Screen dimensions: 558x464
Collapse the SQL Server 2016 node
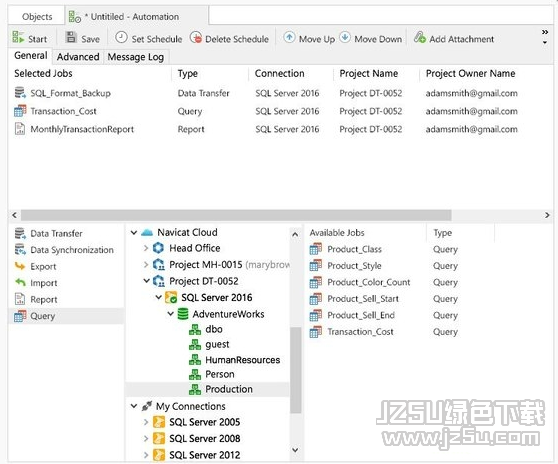[x=159, y=297]
